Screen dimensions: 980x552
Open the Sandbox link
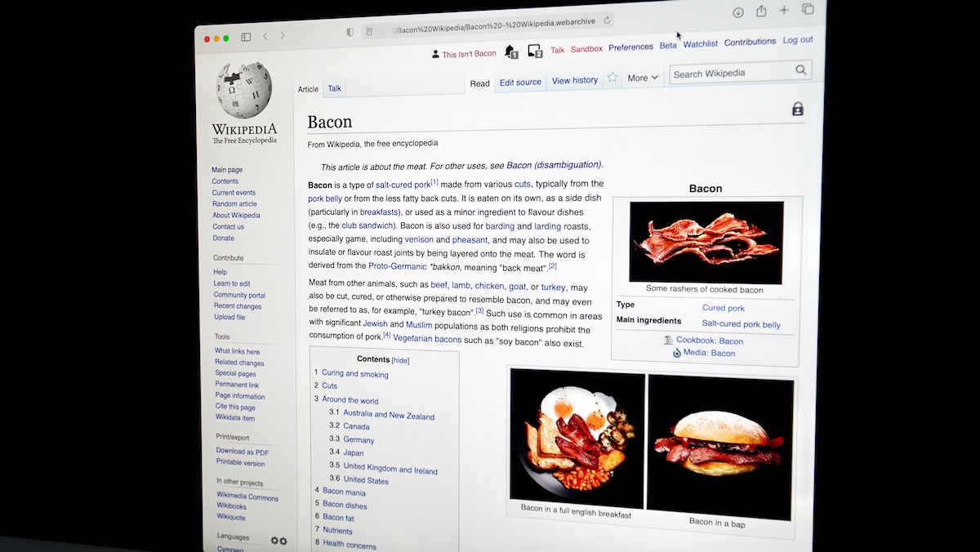coord(586,49)
